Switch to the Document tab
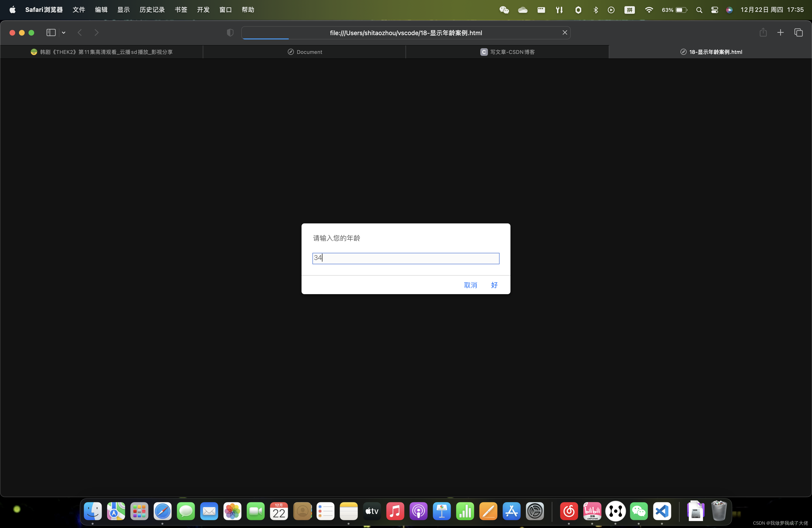812x528 pixels. (x=304, y=52)
